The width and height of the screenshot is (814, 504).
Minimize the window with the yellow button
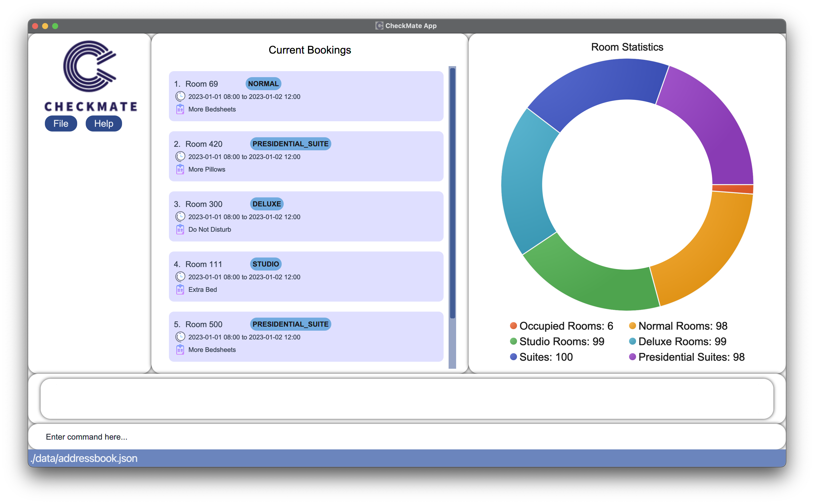point(45,26)
